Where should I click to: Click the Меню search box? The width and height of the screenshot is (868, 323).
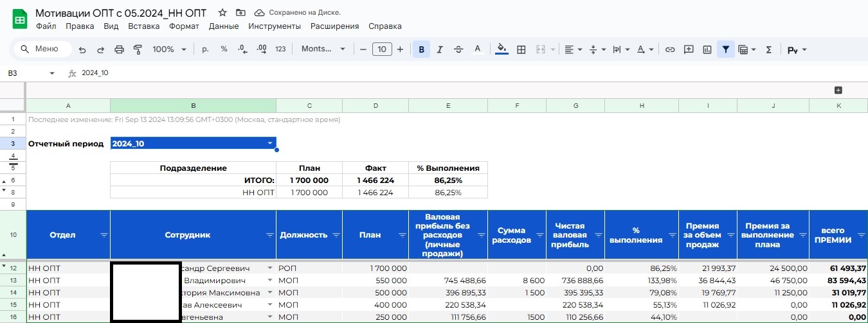point(44,49)
